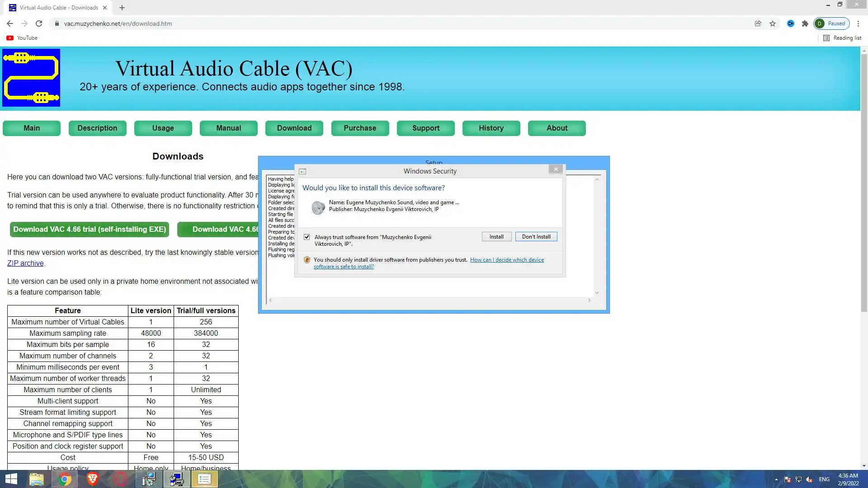
Task: Open Chrome's three-dot menu
Action: [858, 23]
